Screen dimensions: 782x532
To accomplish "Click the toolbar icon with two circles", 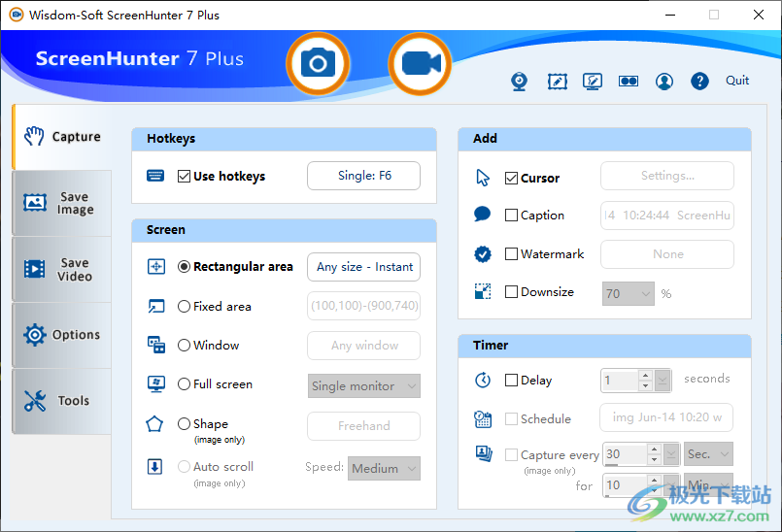I will tap(629, 82).
